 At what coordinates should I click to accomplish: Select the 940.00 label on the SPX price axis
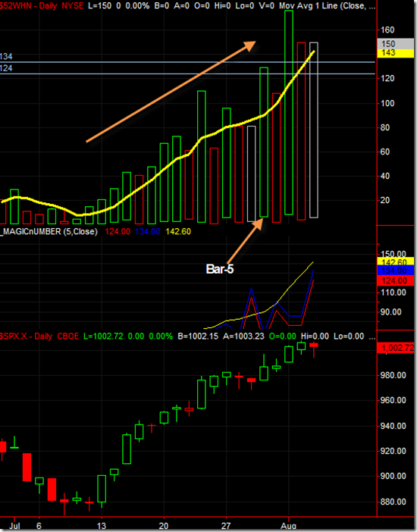point(393,426)
